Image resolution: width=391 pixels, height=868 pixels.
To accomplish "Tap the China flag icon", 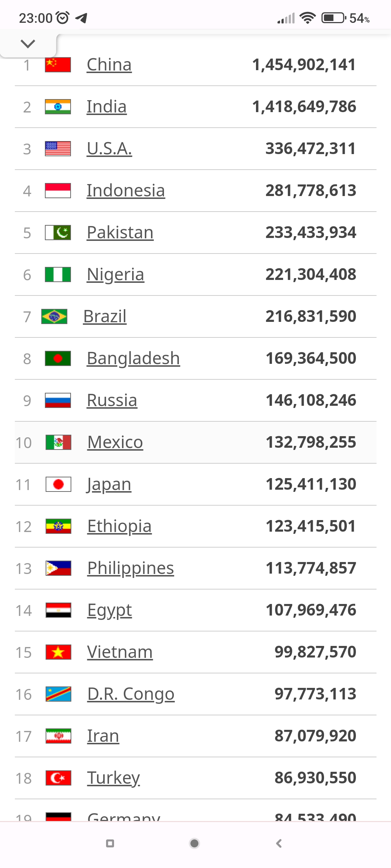I will click(58, 65).
